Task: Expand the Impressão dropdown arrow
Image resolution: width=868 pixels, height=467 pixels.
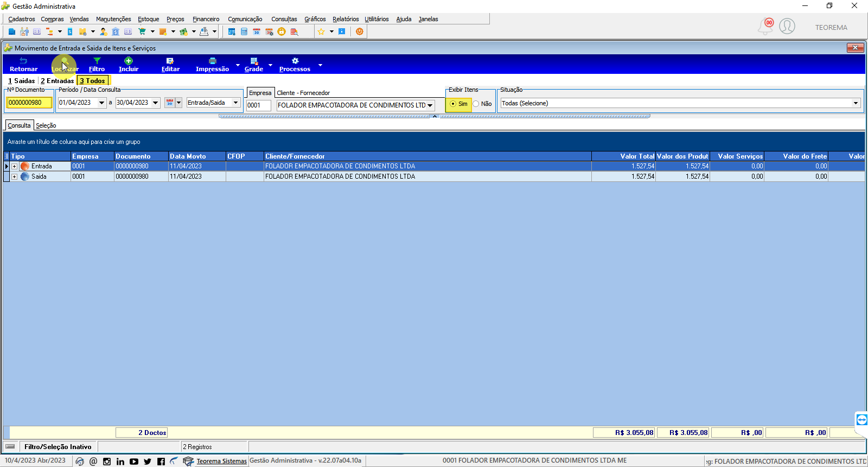Action: tap(238, 65)
